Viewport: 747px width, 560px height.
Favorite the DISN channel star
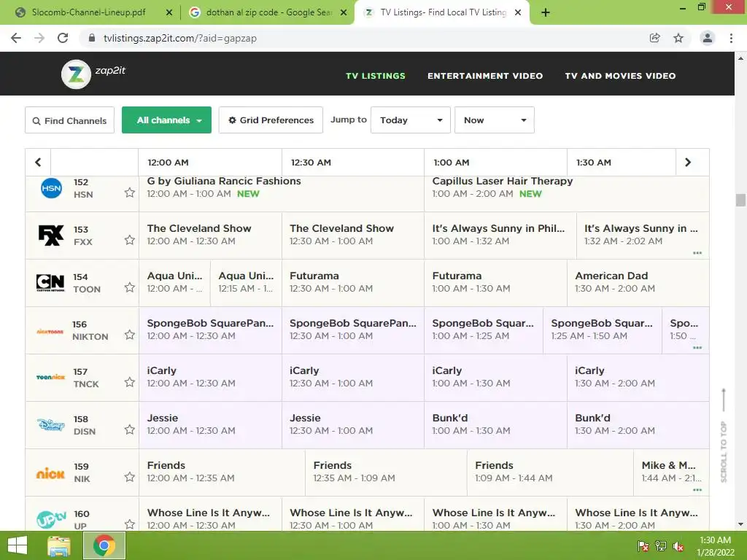click(x=130, y=429)
